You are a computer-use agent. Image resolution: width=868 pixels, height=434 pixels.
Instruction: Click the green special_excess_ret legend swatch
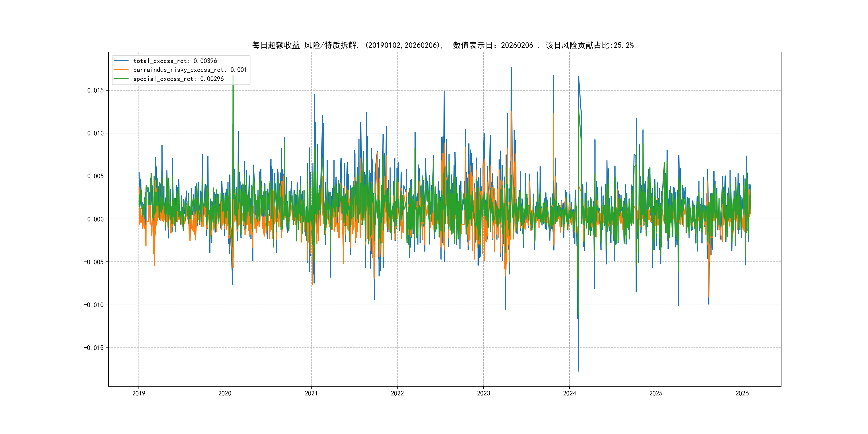coord(121,79)
